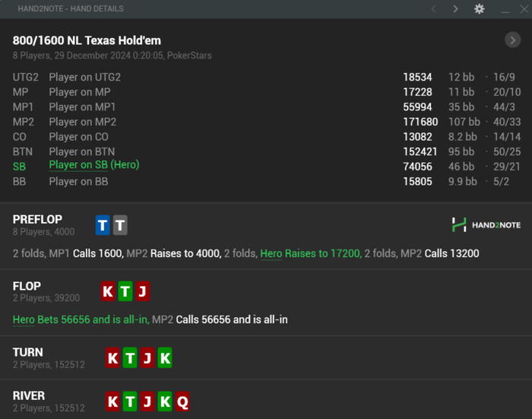
Task: Open Player on SB (Hero) profile
Action: point(94,165)
